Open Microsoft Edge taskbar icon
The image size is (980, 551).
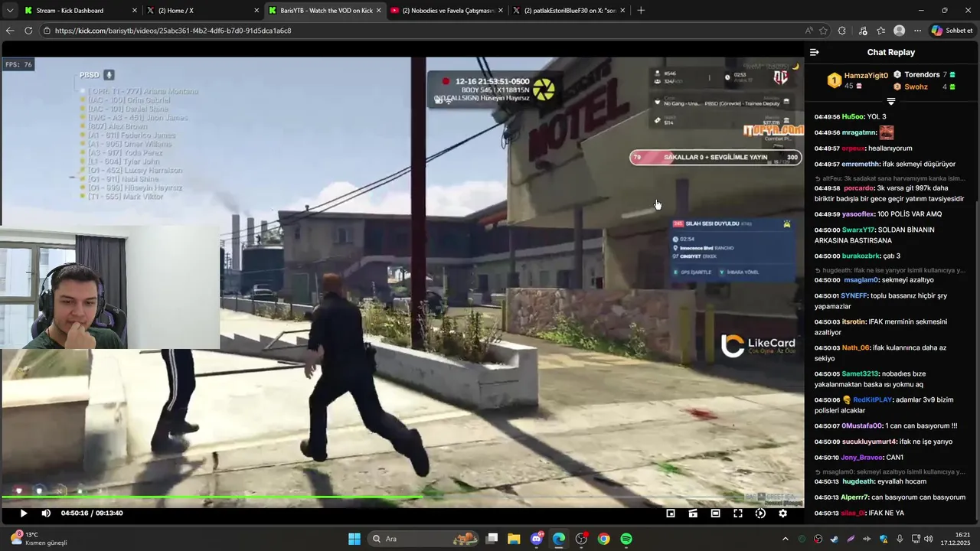[x=559, y=539]
